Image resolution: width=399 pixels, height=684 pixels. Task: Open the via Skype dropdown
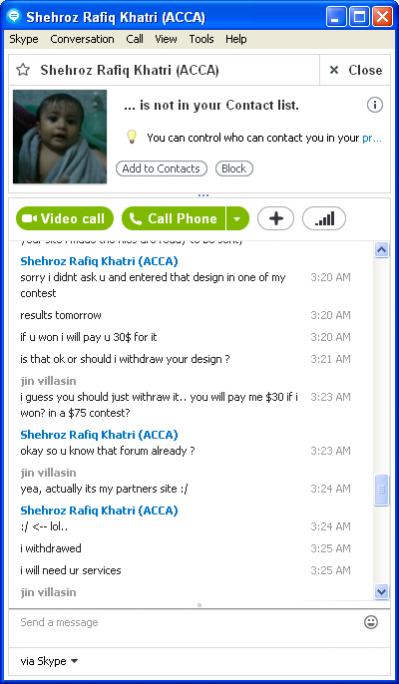[x=49, y=661]
